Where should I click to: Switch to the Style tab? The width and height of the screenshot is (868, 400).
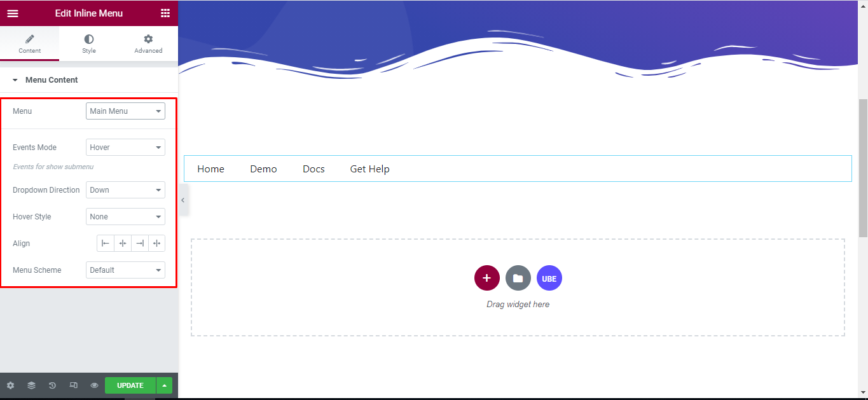point(89,44)
